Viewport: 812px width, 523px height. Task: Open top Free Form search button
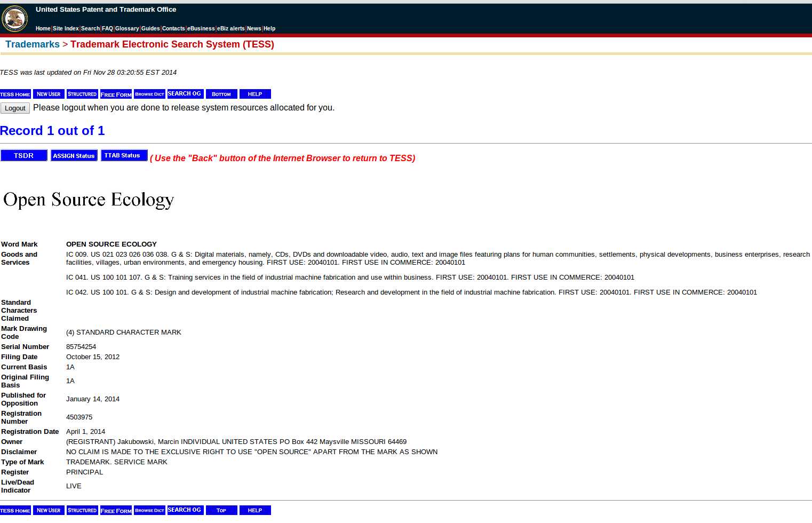116,94
